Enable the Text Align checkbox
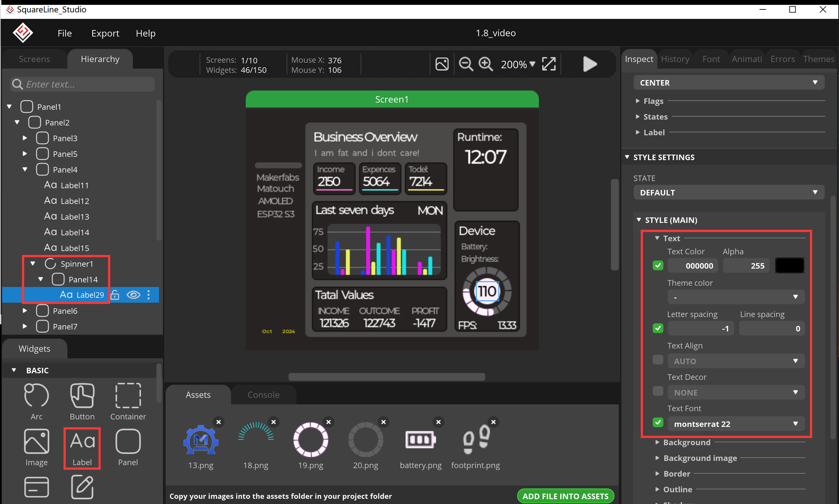839x504 pixels. coord(658,360)
